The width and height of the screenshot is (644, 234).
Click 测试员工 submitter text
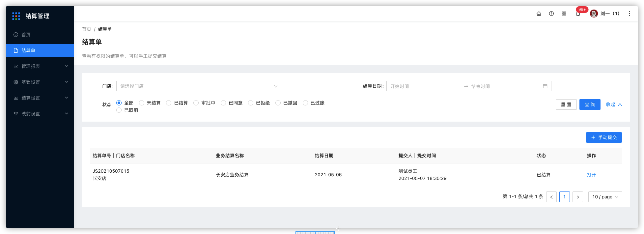(x=408, y=171)
